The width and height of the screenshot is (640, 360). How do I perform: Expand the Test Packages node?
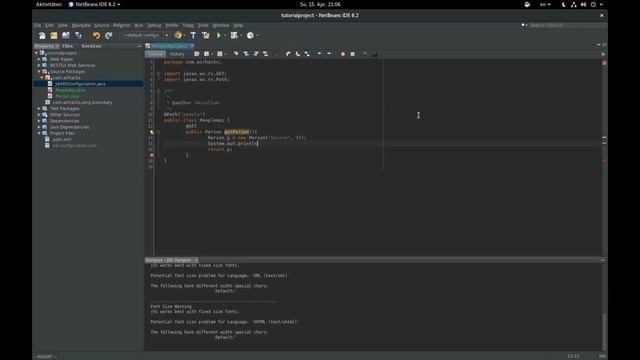point(39,109)
